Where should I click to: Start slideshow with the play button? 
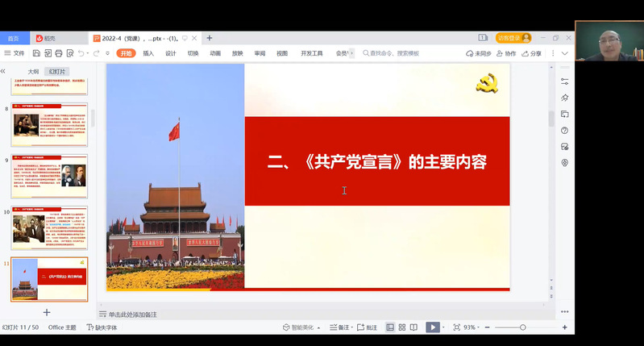pos(433,327)
